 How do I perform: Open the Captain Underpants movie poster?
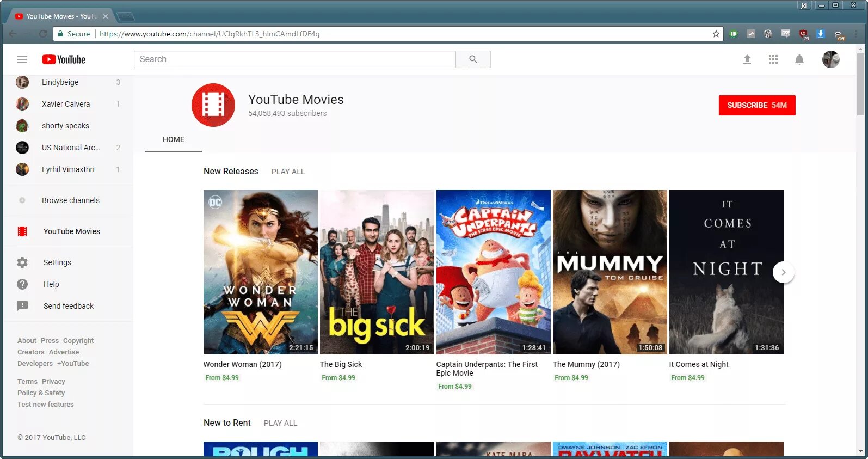[x=494, y=272]
